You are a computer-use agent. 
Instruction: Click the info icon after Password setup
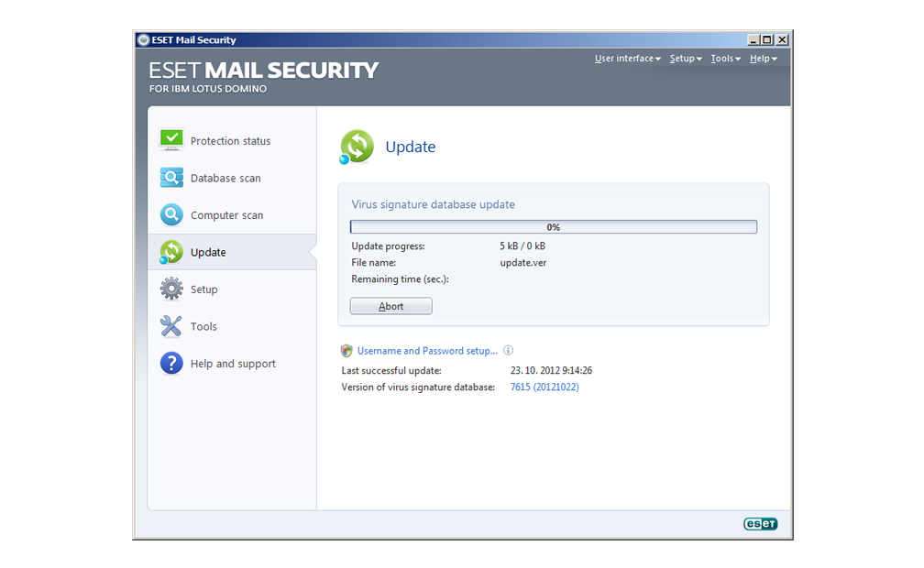click(x=508, y=350)
